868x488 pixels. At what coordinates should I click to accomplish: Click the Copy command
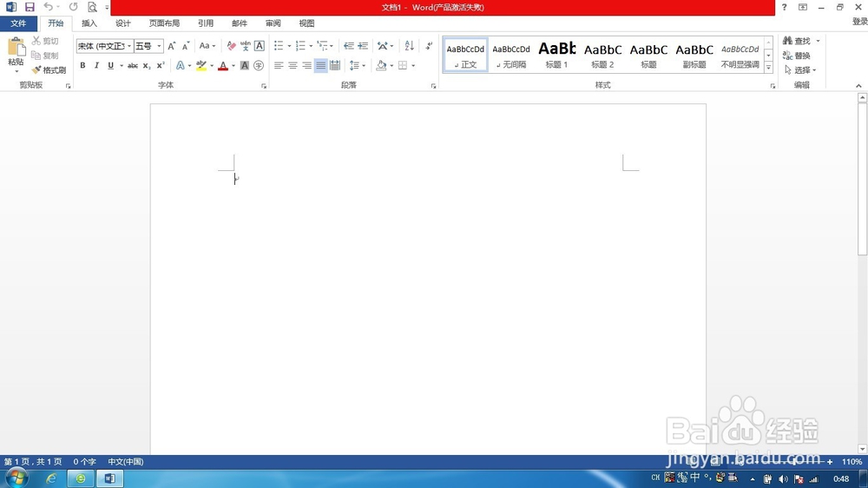pyautogui.click(x=45, y=56)
